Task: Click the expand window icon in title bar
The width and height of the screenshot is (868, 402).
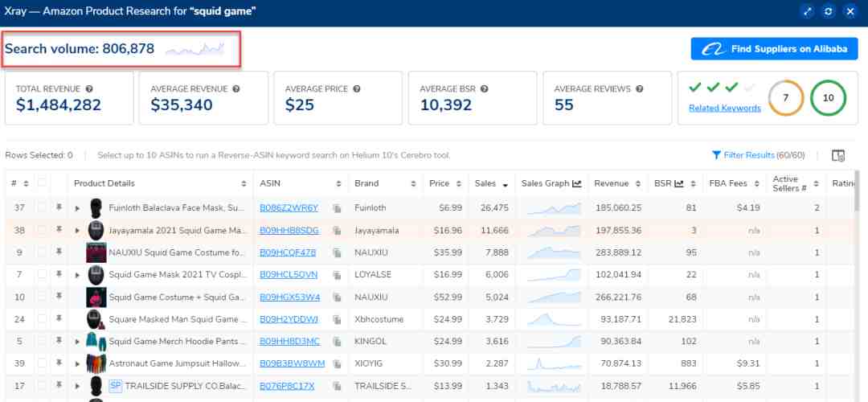Action: tap(808, 11)
